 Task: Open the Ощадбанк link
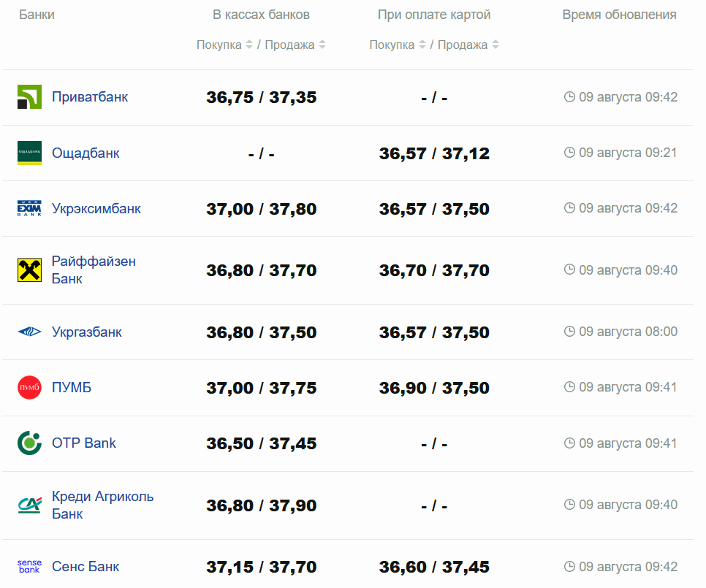(x=86, y=153)
